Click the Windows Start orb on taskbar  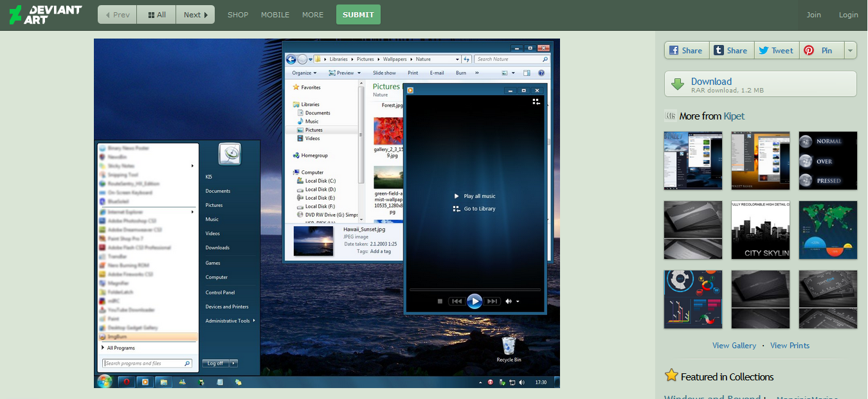coord(104,382)
